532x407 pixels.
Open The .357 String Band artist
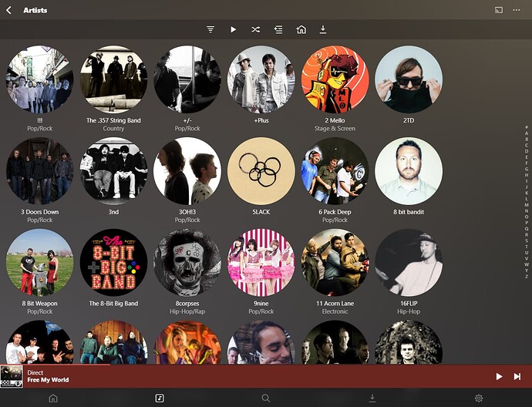pyautogui.click(x=113, y=79)
